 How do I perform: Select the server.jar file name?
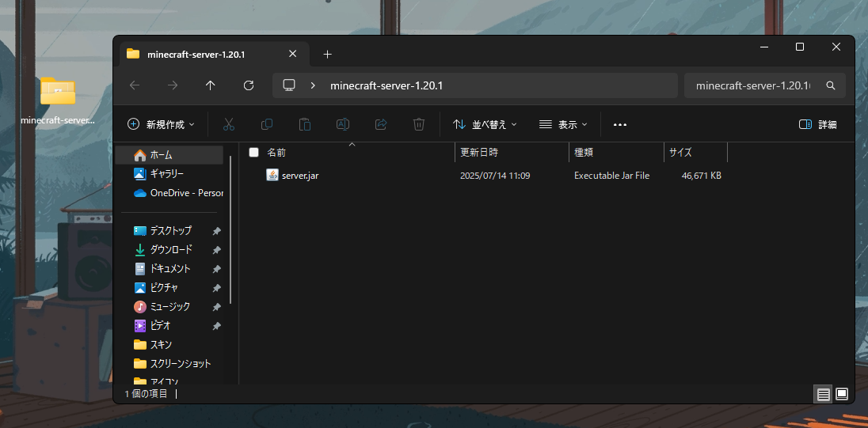(x=300, y=176)
